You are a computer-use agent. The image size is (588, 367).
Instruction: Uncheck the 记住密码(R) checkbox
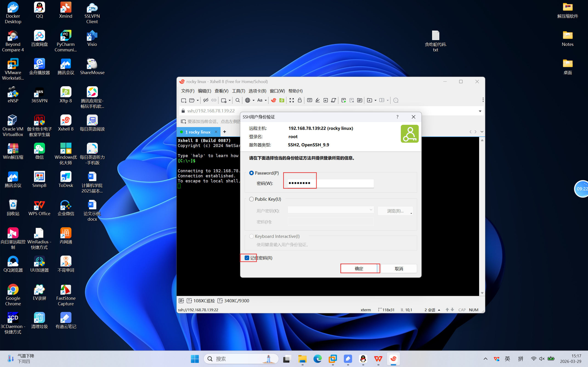click(x=247, y=258)
